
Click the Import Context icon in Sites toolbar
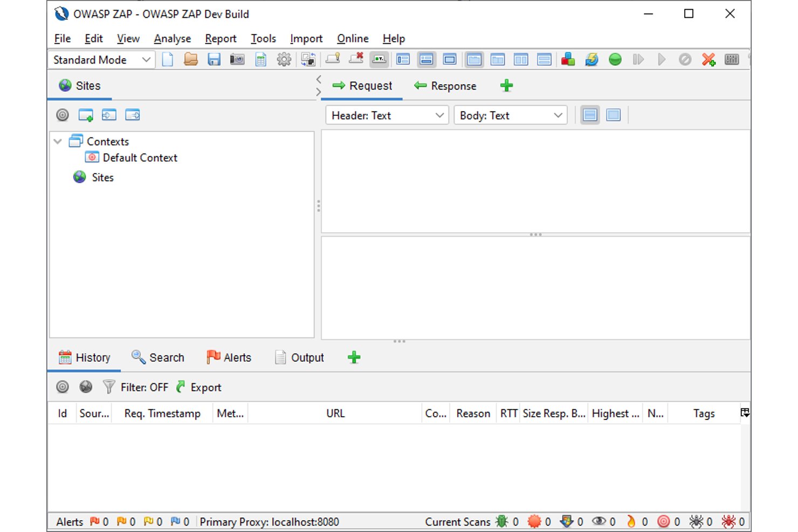tap(109, 115)
